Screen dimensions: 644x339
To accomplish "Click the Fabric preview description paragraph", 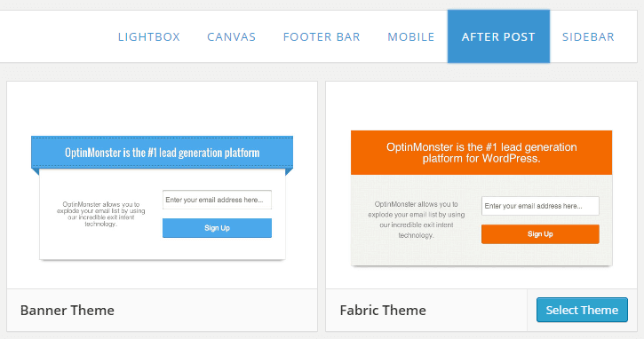I will tap(416, 219).
